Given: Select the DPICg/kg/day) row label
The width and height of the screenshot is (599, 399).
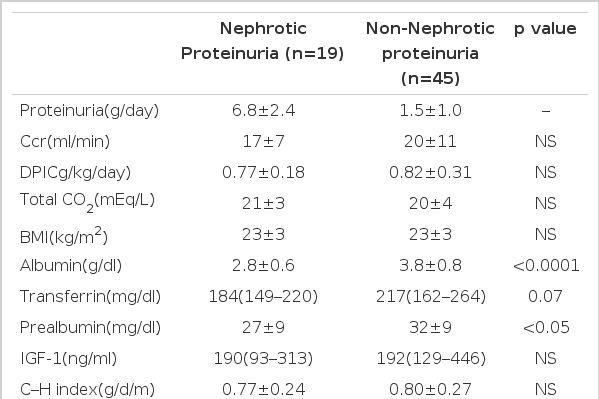Looking at the screenshot, I should (x=75, y=173).
